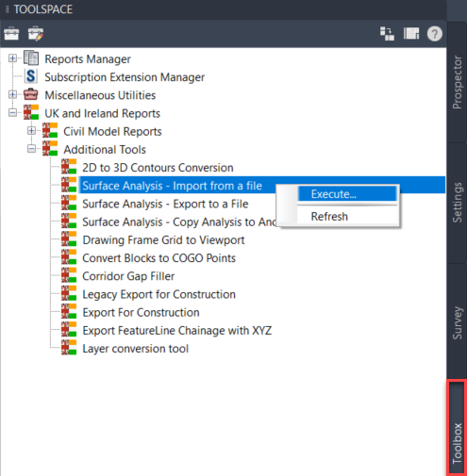Click the tree view toggle icon

[387, 34]
